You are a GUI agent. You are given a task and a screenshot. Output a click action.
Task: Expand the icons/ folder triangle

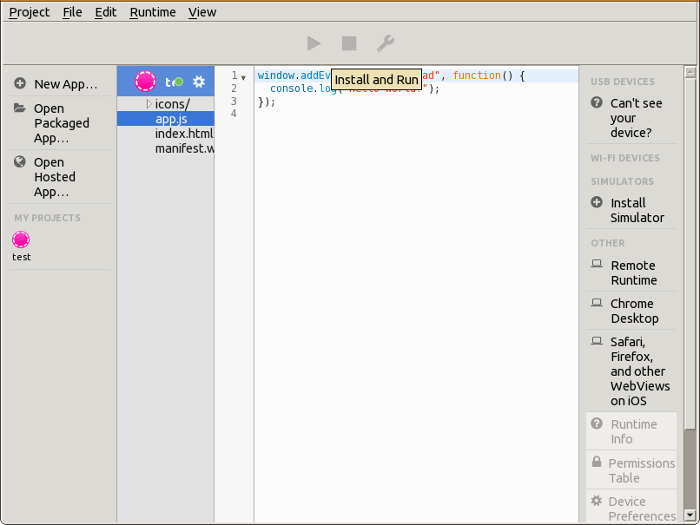click(149, 104)
